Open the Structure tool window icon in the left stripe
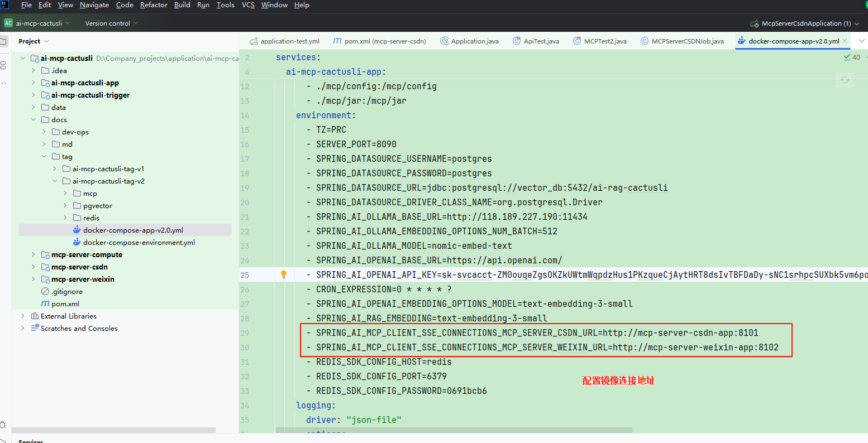 [x=3, y=65]
